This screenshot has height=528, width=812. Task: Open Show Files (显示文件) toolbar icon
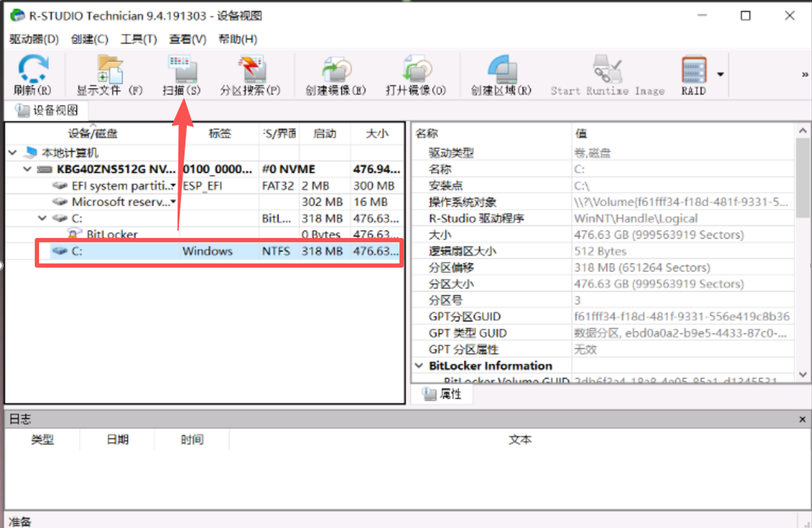click(109, 74)
